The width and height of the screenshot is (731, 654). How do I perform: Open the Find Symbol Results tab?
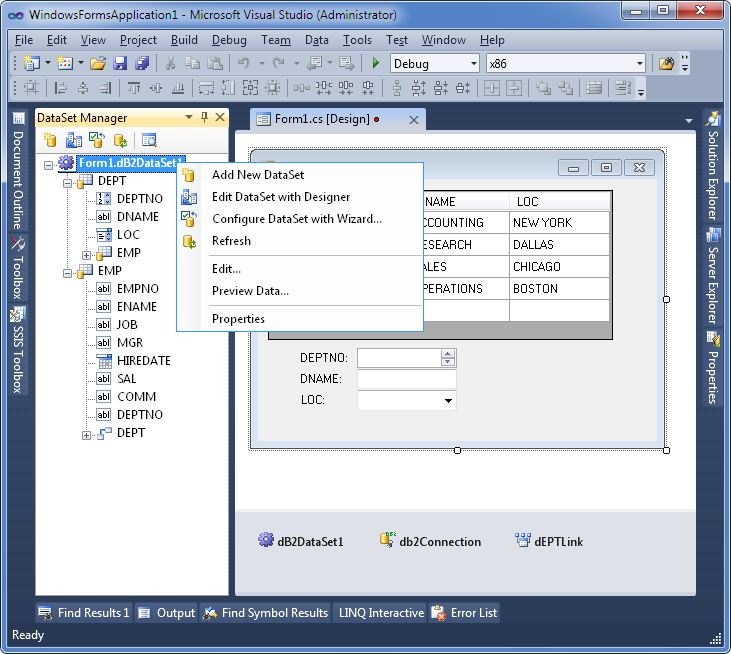point(266,613)
